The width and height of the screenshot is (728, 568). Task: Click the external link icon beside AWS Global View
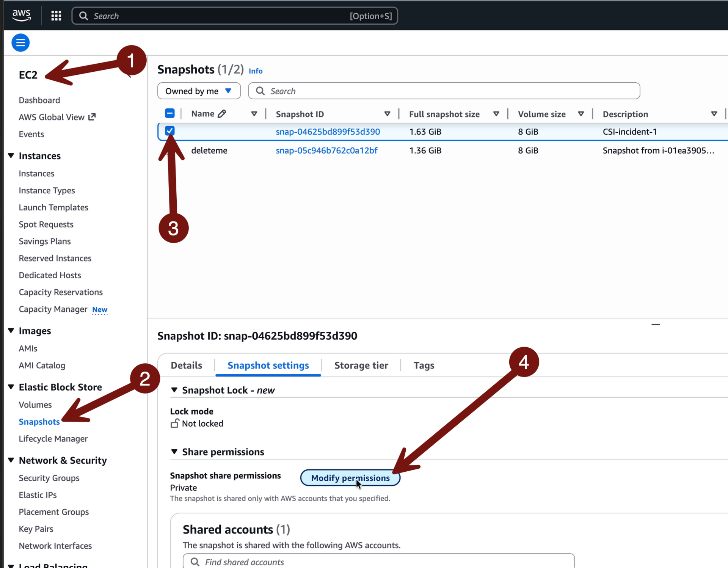[x=92, y=117]
